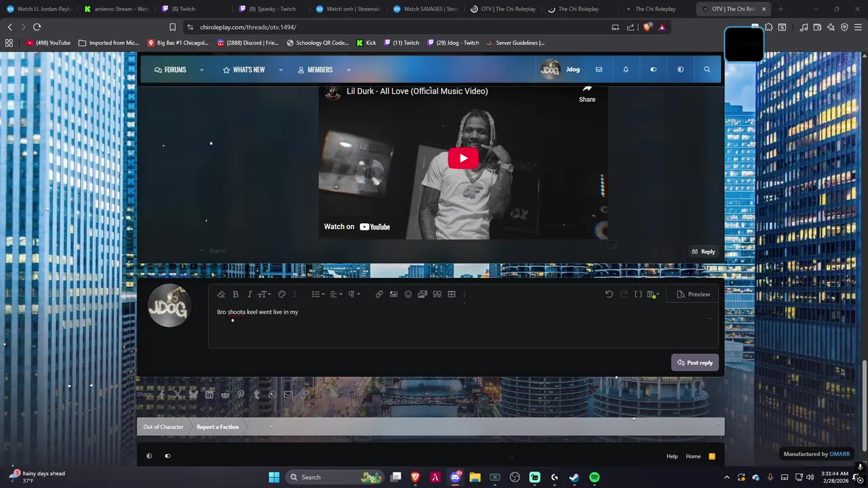Viewport: 868px width, 488px height.
Task: Toggle footer style chooser half-circle icon
Action: [149, 456]
